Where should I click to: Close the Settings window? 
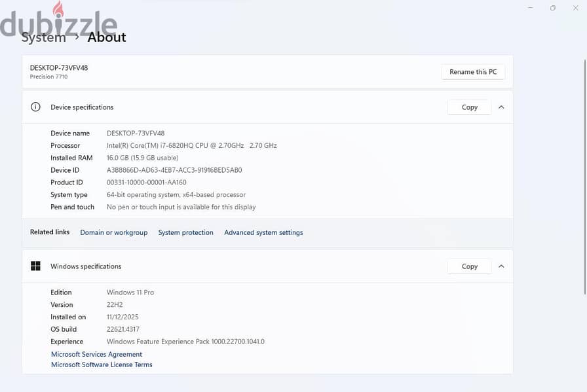coord(575,8)
